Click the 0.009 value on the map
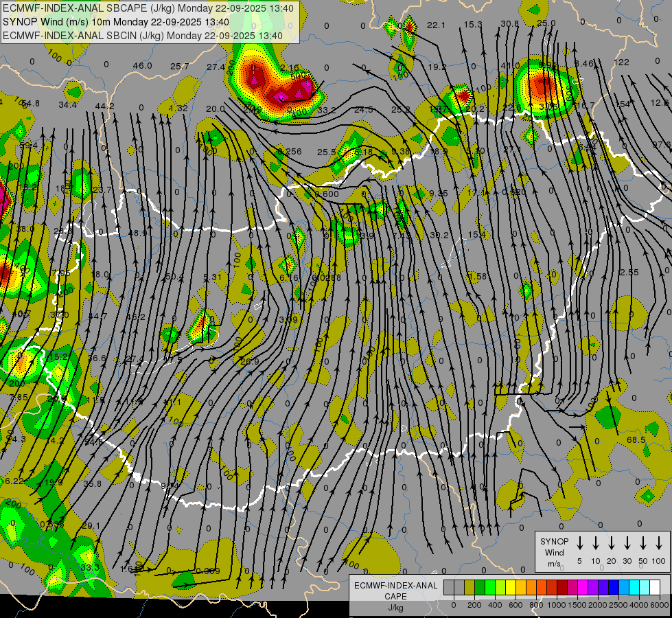Screen dimensions: 672x618 208,571
